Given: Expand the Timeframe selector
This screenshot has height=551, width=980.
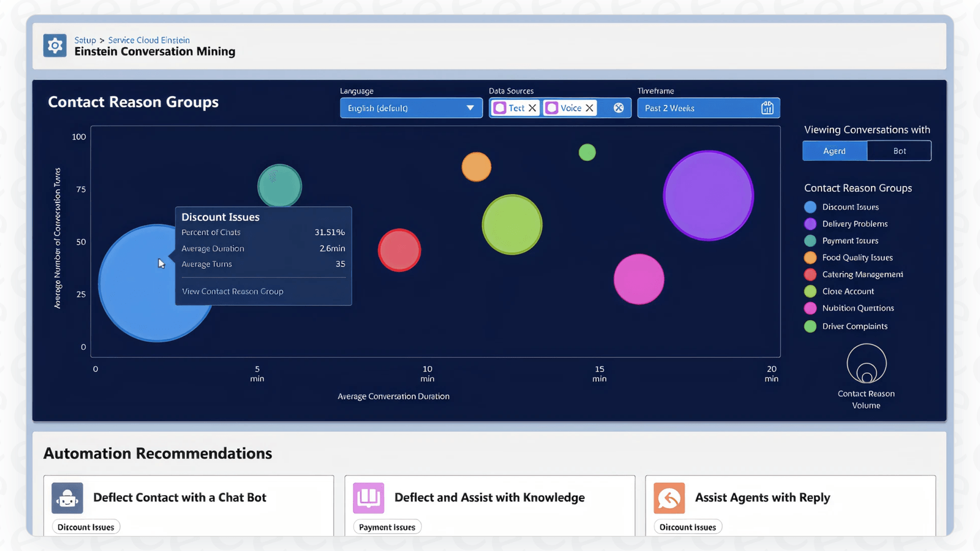Looking at the screenshot, I should 708,108.
